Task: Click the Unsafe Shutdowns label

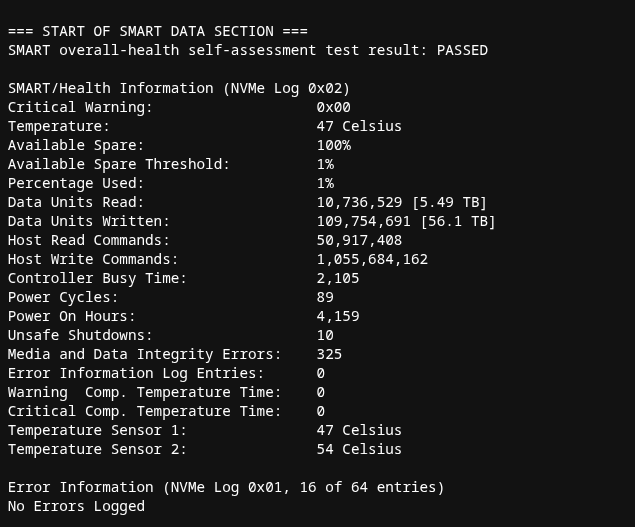Action: 80,335
